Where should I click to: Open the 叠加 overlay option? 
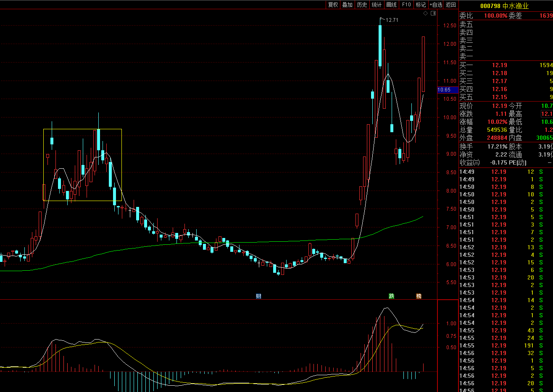coord(348,5)
